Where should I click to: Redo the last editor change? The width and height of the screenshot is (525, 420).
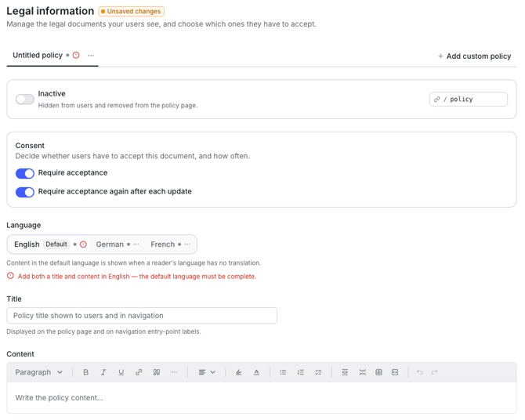[x=435, y=372]
